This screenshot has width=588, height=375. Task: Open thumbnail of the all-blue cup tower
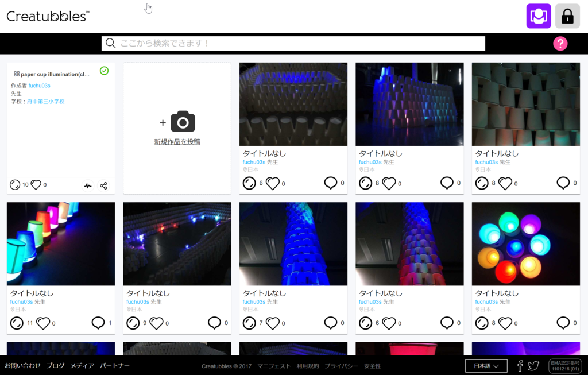(x=293, y=244)
